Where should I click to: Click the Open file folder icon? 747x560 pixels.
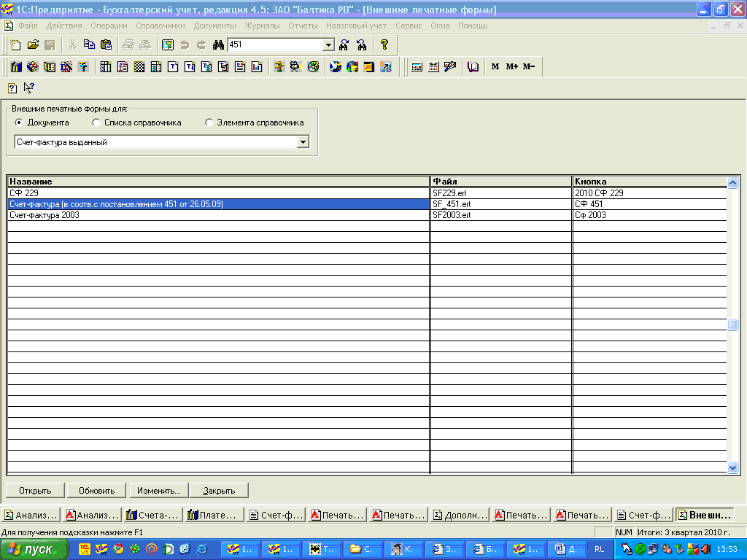pos(32,44)
